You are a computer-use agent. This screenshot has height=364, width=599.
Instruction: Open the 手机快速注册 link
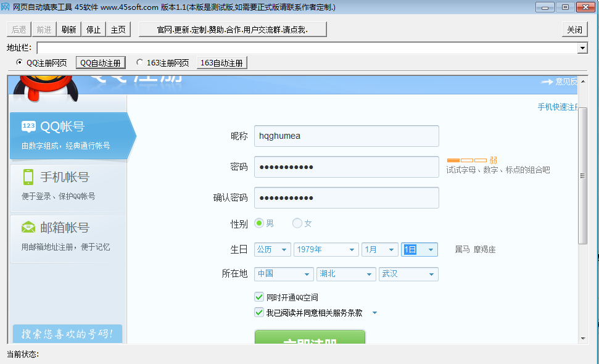558,107
